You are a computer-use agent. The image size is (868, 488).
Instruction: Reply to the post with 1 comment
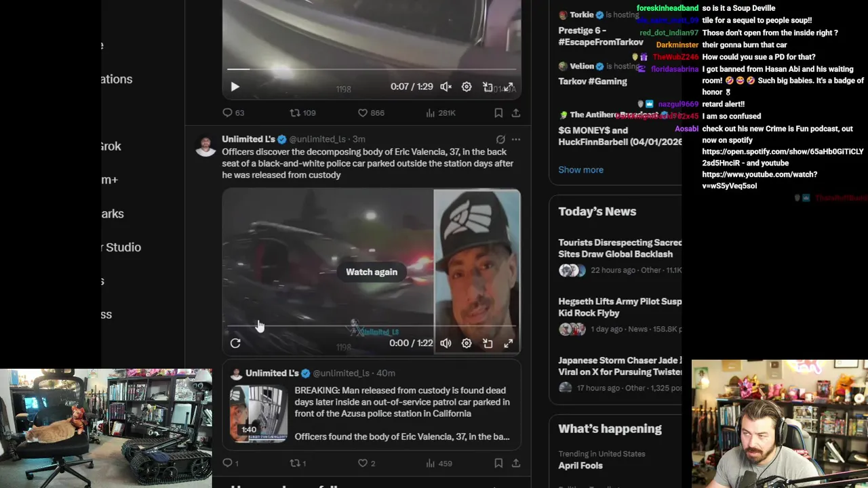[x=231, y=464]
